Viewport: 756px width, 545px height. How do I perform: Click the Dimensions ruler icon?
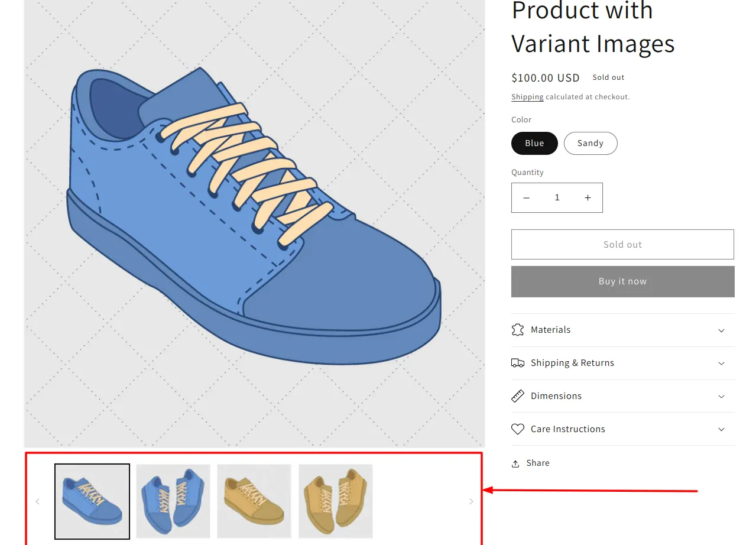click(x=518, y=395)
